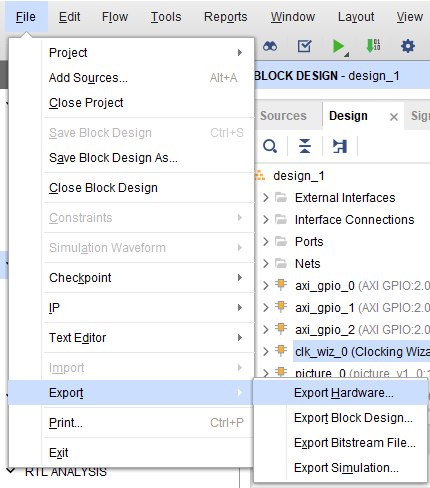Expand the axi_gpio_0 tree node
Image resolution: width=430 pixels, height=488 pixels.
(x=266, y=286)
